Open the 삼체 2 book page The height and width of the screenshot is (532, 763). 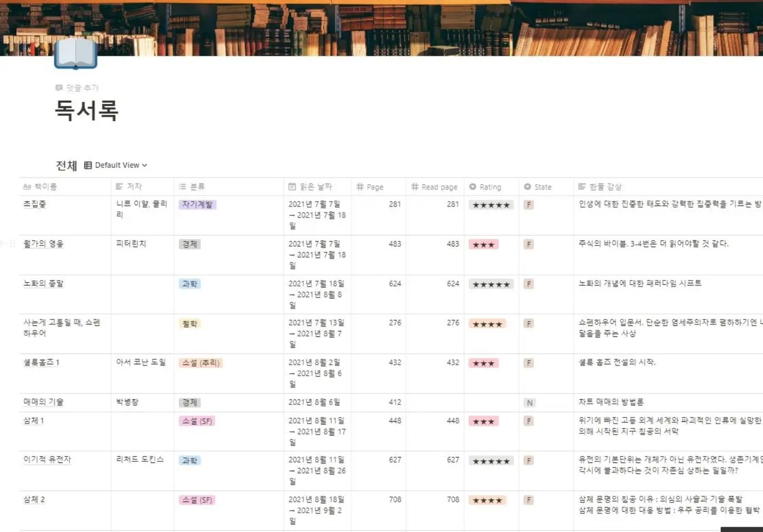click(34, 500)
